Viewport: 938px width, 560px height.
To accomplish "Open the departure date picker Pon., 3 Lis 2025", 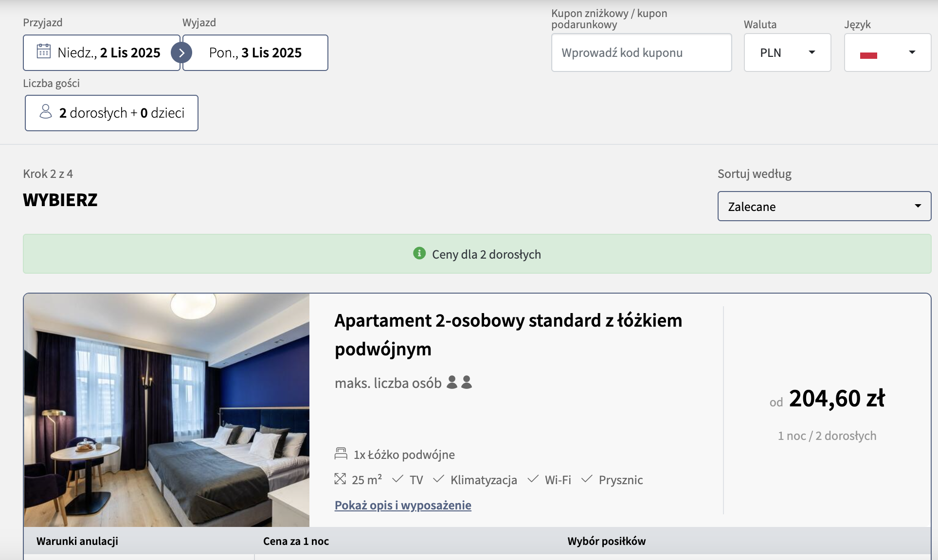I will click(255, 52).
